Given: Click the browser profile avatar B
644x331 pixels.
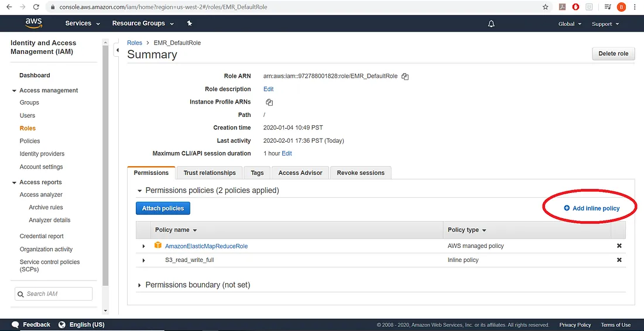Looking at the screenshot, I should point(621,7).
